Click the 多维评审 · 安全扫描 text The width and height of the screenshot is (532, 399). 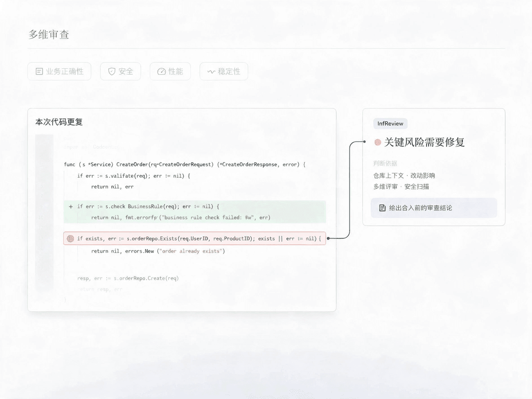pos(401,187)
